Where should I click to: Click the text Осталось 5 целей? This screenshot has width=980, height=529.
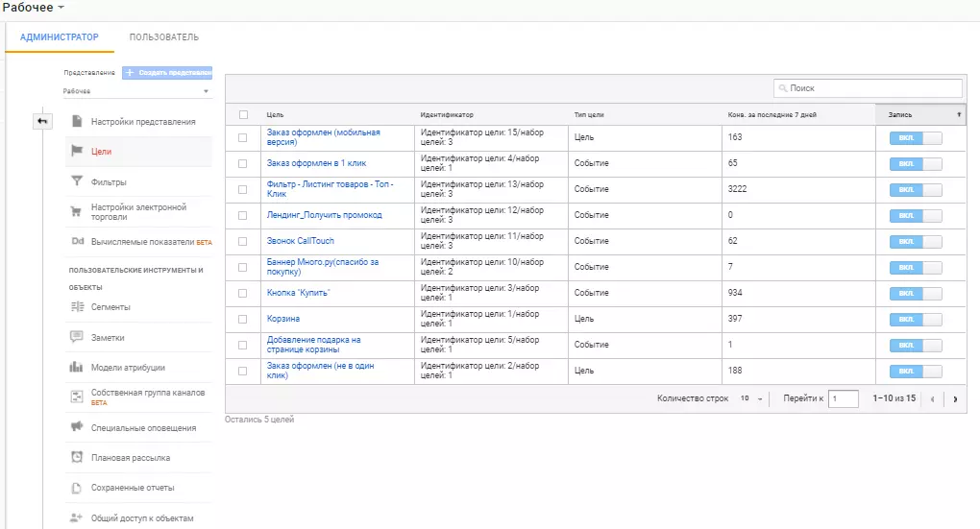coord(259,420)
